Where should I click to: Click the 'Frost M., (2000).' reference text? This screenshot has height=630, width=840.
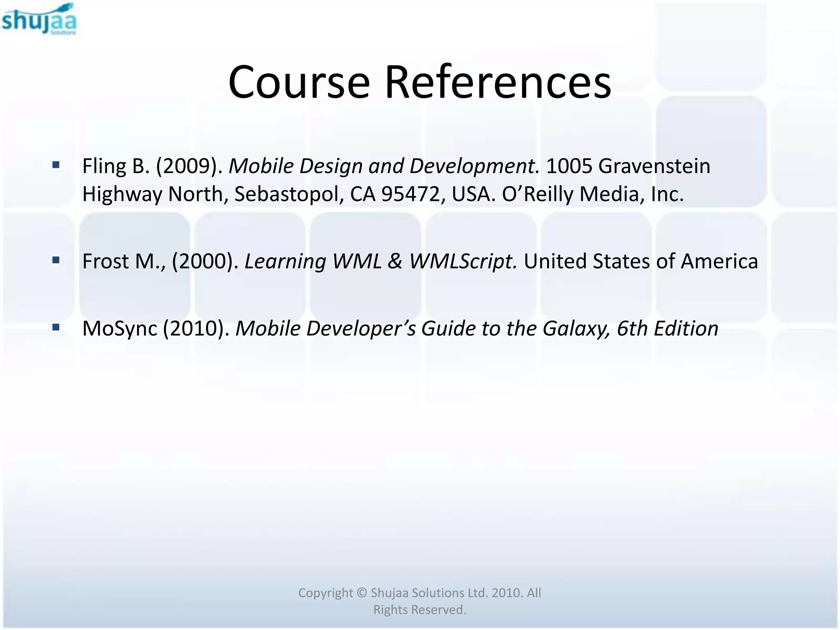(x=160, y=261)
